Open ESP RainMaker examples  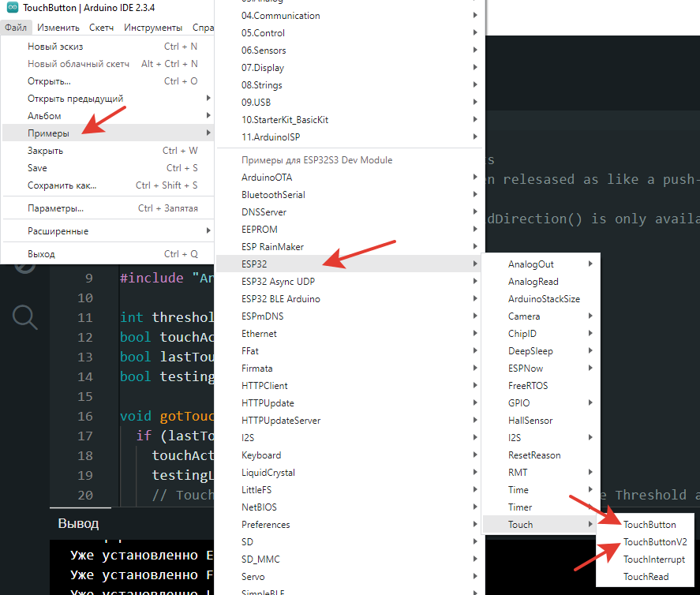[x=349, y=247]
